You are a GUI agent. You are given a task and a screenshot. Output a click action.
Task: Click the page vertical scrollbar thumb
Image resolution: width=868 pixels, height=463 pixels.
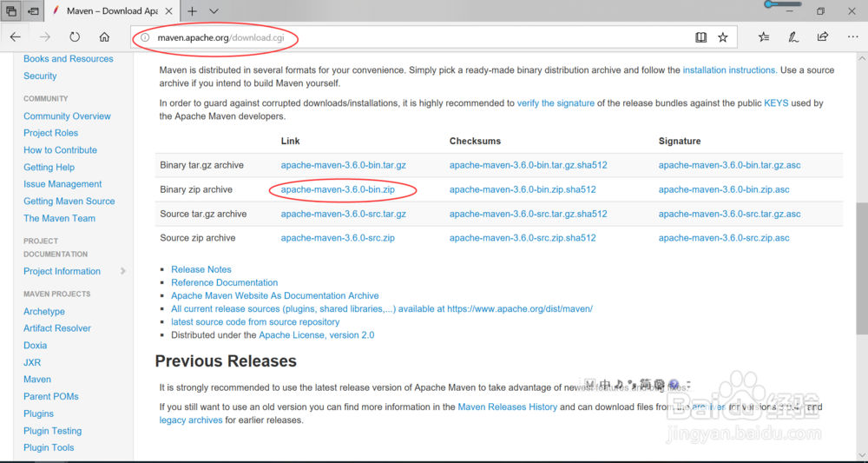tap(861, 268)
